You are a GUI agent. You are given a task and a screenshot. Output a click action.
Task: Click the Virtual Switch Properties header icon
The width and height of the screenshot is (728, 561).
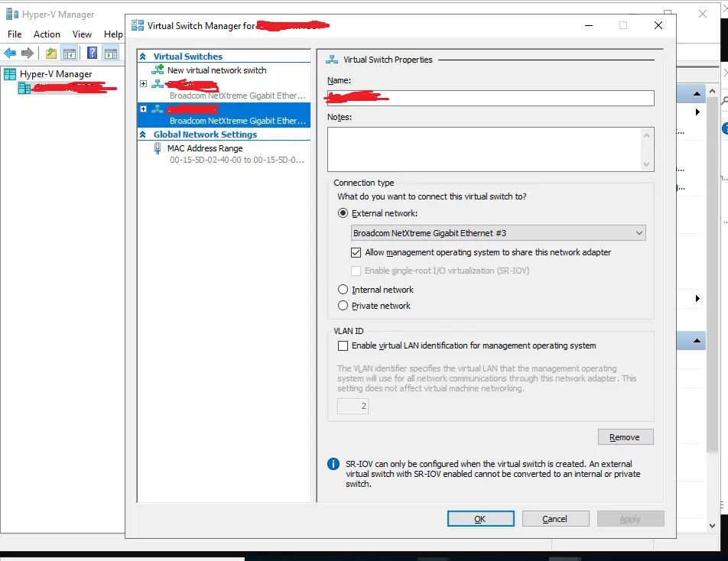click(x=332, y=60)
